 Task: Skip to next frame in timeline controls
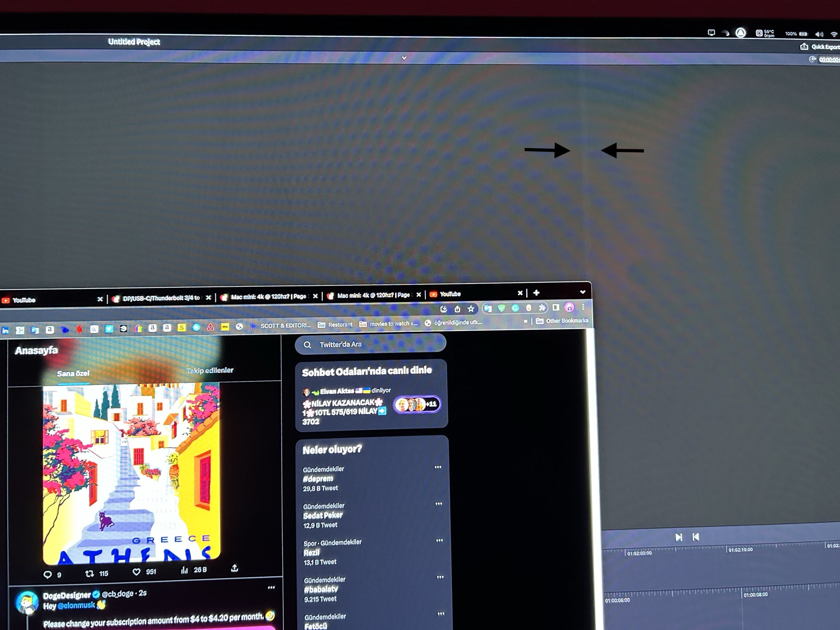tap(678, 537)
